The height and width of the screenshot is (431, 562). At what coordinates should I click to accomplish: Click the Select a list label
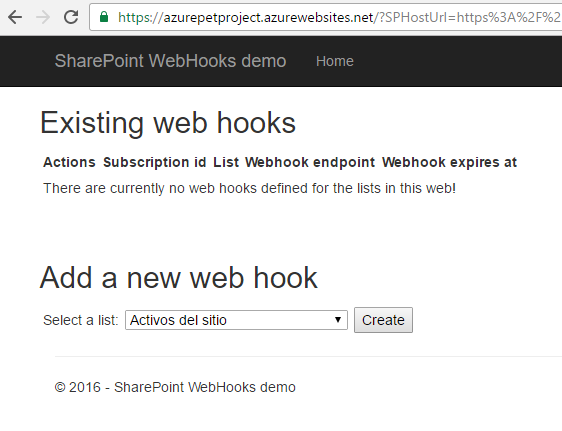click(81, 320)
